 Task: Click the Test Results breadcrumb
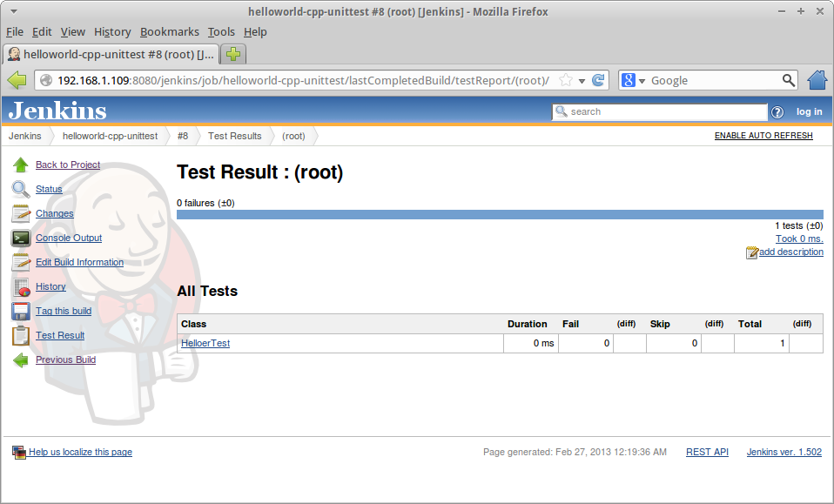(x=234, y=136)
